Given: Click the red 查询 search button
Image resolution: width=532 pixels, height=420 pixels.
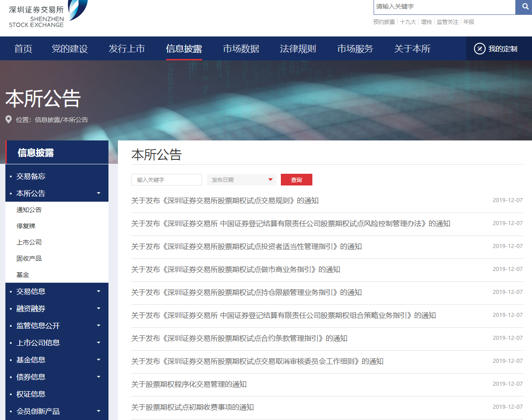Looking at the screenshot, I should point(296,179).
